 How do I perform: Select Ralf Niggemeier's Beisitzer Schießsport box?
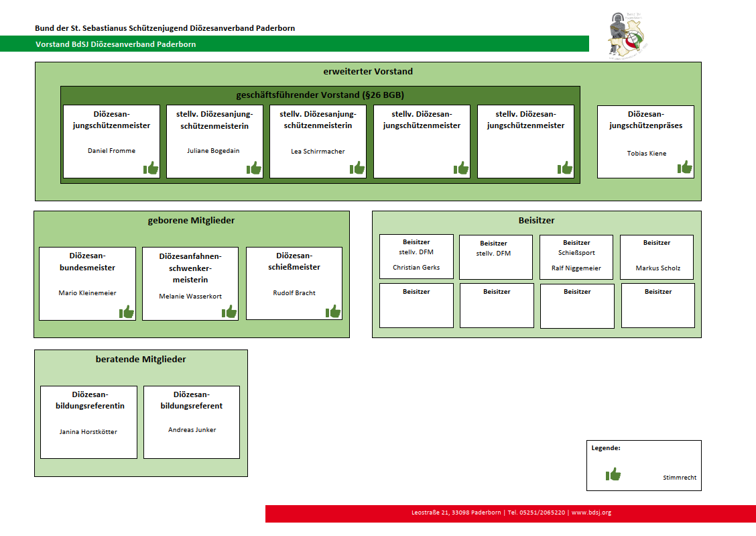576,256
